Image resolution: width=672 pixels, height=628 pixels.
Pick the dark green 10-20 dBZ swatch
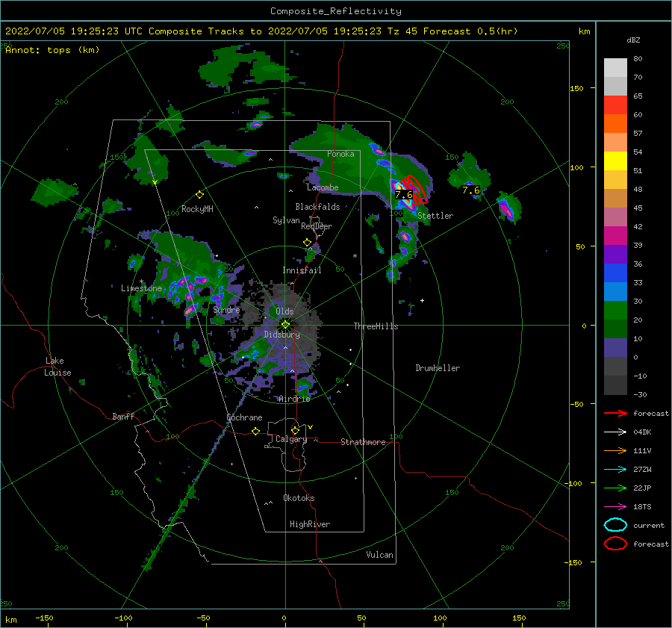tap(615, 329)
